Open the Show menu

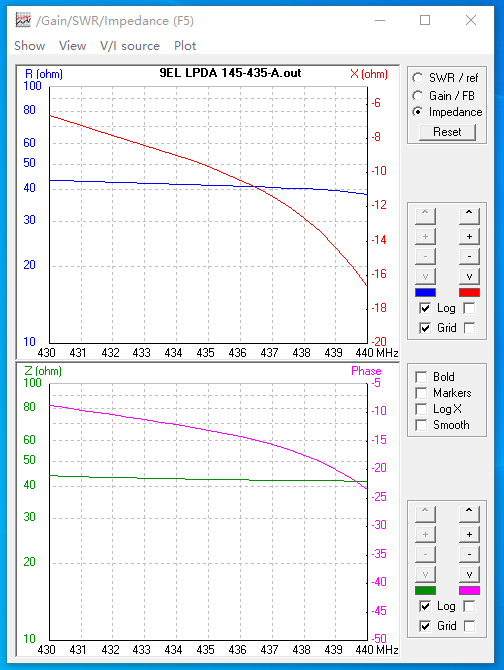(x=29, y=46)
